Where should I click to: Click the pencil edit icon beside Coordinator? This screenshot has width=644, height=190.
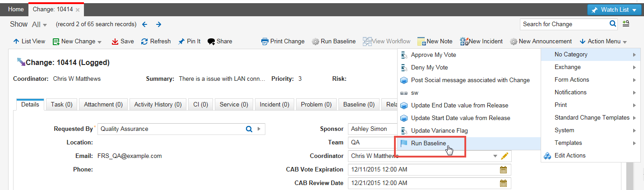tap(505, 156)
